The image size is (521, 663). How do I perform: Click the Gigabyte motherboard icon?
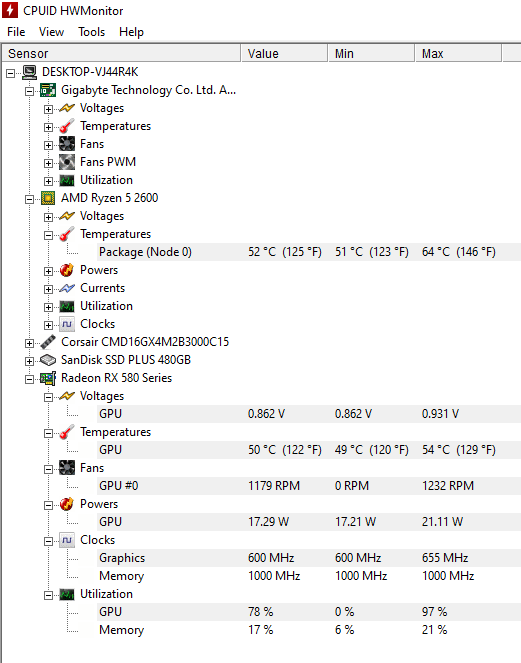(x=48, y=90)
